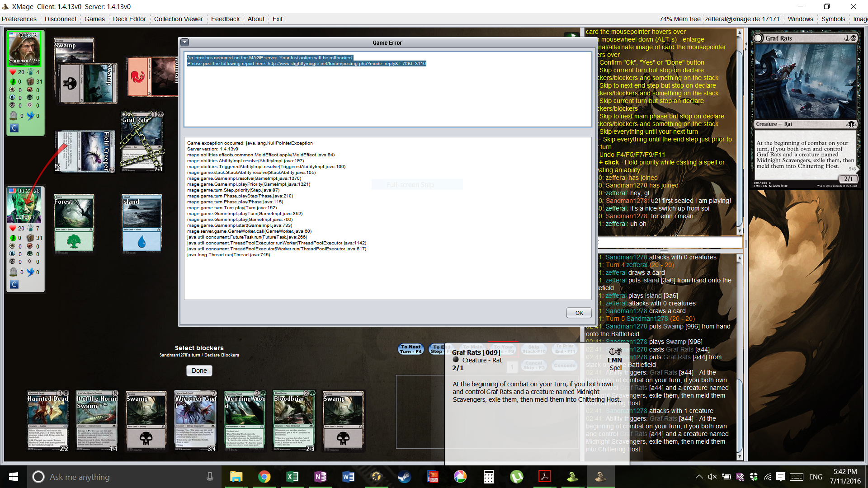Click the C button in Sandman1278's panel
868x488 pixels.
tap(14, 128)
